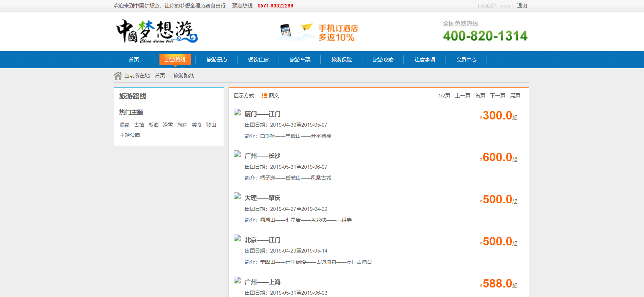Viewport: 644px width, 297px height.
Task: Open the 厦门——江门 route thumbnail image
Action: point(237,112)
